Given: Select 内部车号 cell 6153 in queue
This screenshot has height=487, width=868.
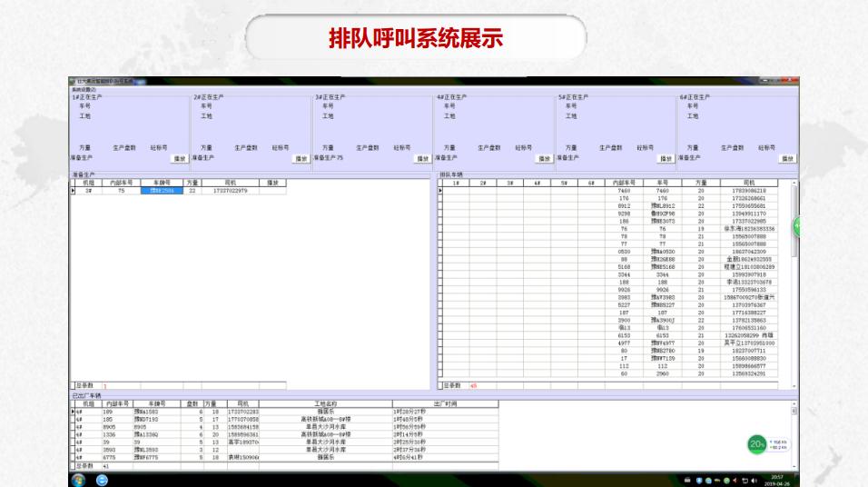Looking at the screenshot, I should [624, 336].
